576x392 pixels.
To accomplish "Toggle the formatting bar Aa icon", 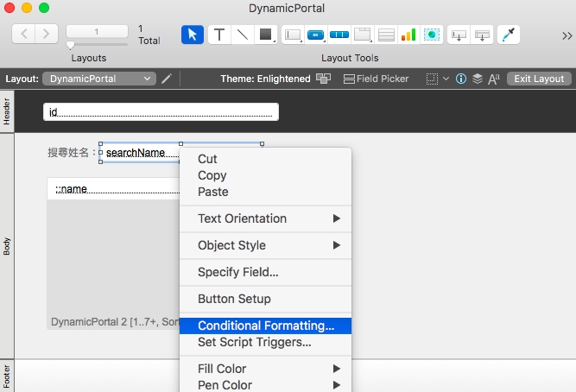I will click(x=494, y=79).
